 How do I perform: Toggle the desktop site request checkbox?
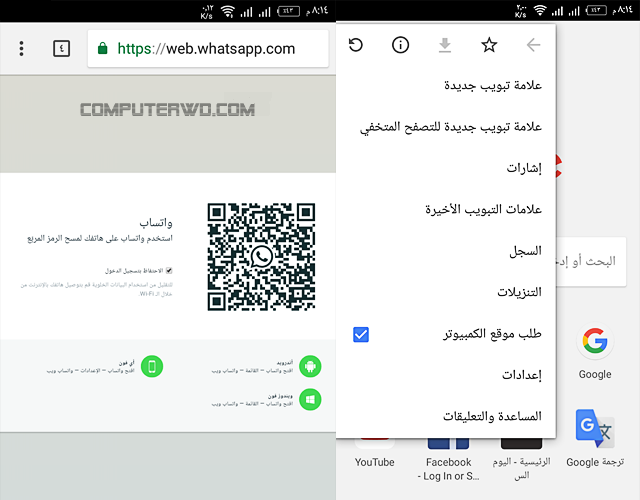click(361, 334)
